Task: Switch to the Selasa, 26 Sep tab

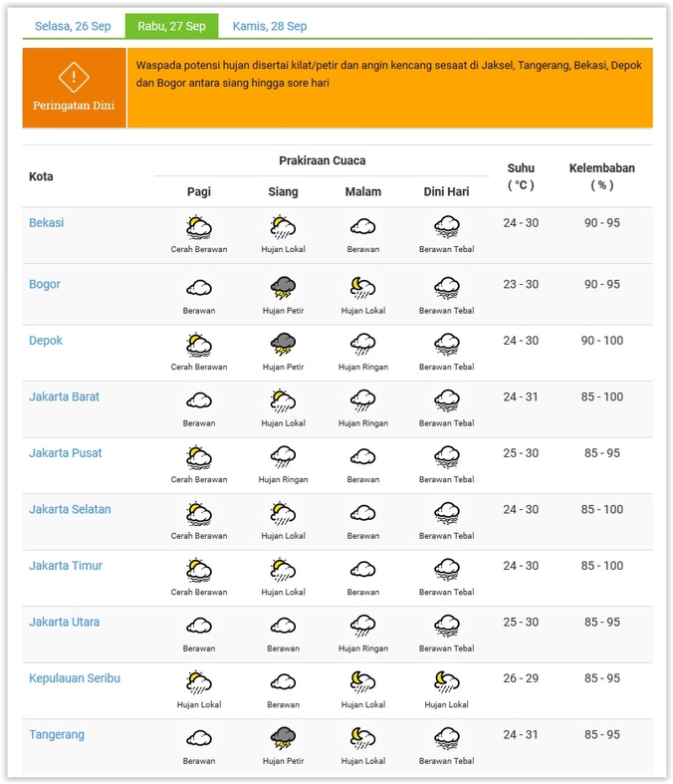Action: [73, 26]
